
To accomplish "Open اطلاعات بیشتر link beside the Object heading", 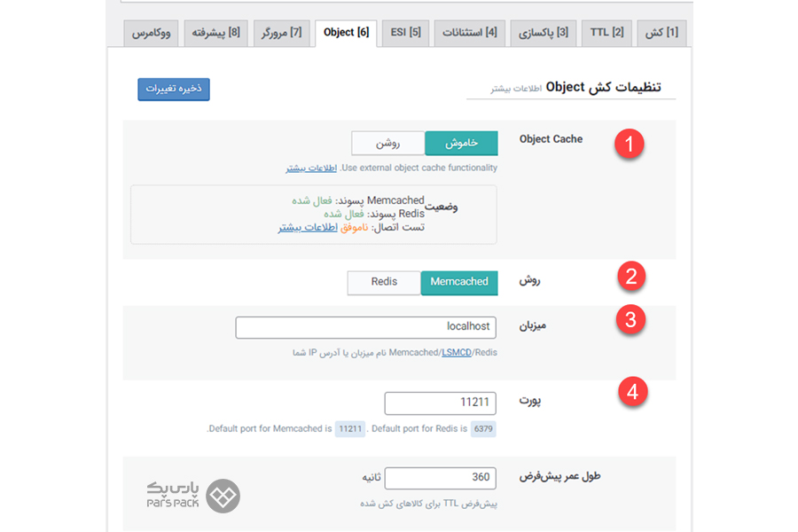I will point(516,89).
